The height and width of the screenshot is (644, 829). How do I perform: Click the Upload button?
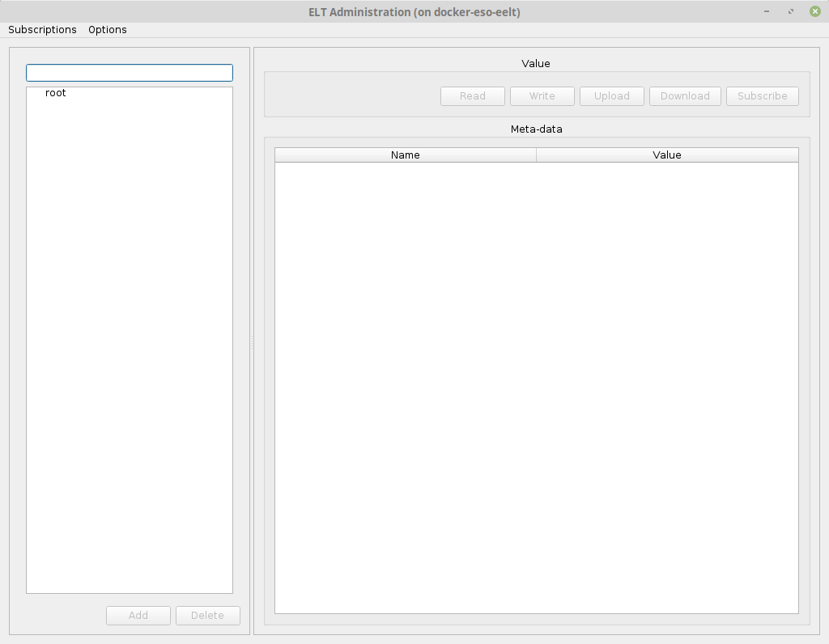(611, 96)
